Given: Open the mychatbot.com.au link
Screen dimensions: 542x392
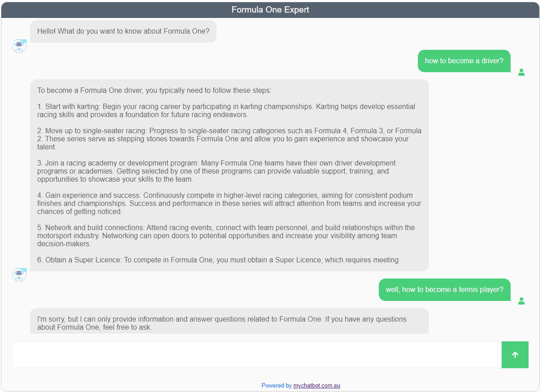Looking at the screenshot, I should coord(317,385).
